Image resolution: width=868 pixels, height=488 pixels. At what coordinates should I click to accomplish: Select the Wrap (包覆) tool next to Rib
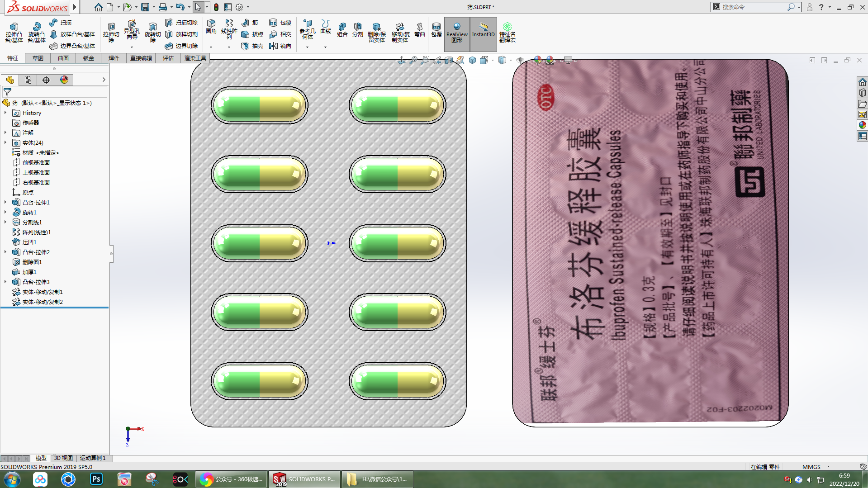280,22
